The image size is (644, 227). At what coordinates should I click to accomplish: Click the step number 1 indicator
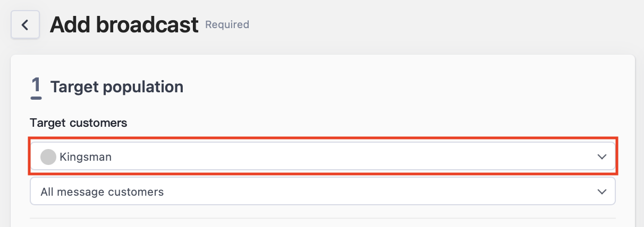(x=36, y=85)
